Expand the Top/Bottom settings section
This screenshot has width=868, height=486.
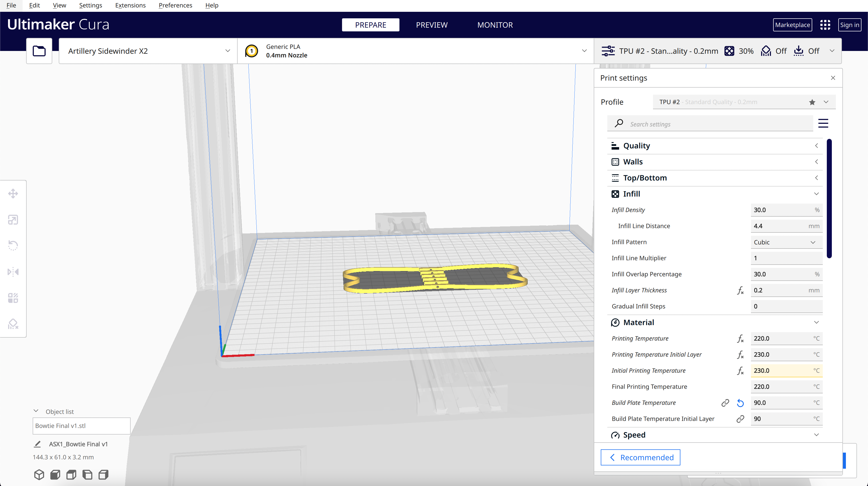click(x=715, y=178)
